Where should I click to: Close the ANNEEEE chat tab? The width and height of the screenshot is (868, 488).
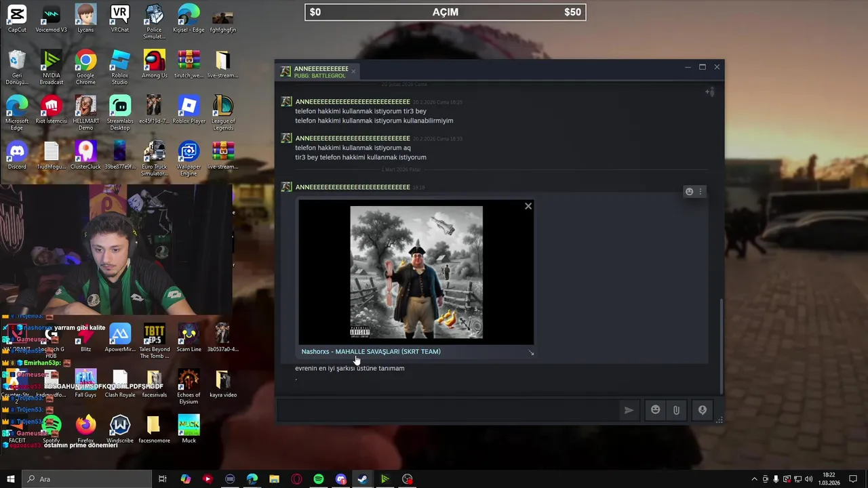pos(353,70)
